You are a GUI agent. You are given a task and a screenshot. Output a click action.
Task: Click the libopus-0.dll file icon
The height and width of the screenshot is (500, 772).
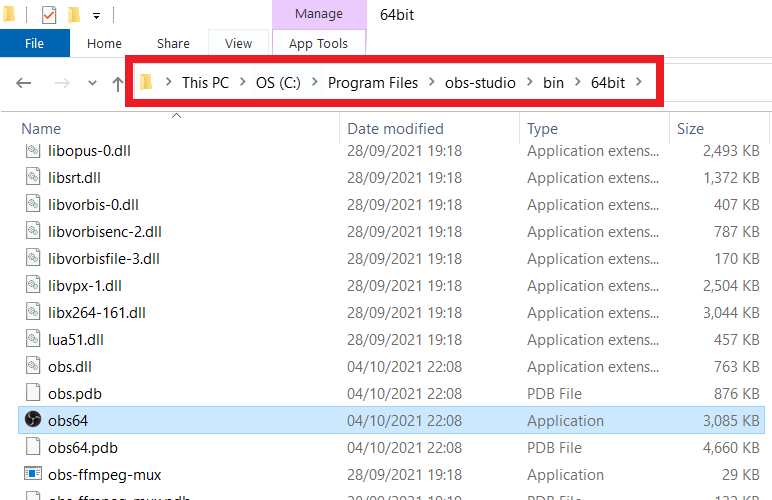pos(32,151)
